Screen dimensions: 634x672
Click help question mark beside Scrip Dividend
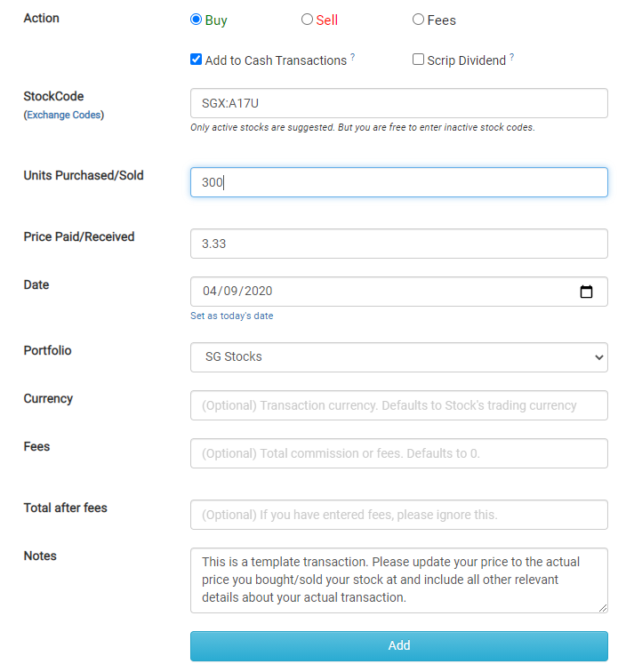[x=511, y=57]
